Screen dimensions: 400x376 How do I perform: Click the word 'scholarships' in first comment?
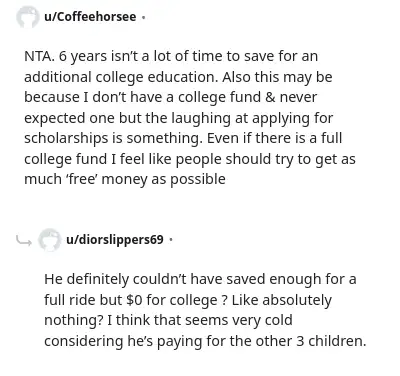coord(66,139)
